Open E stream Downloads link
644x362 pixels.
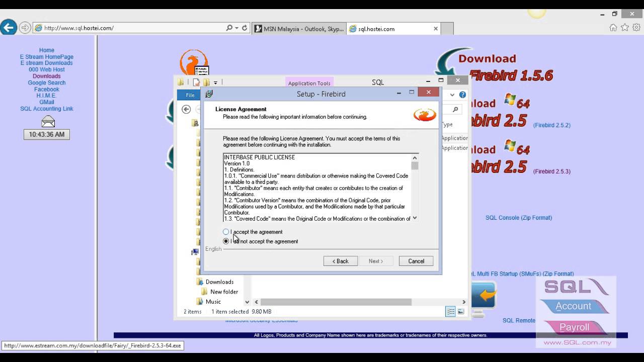tap(47, 63)
